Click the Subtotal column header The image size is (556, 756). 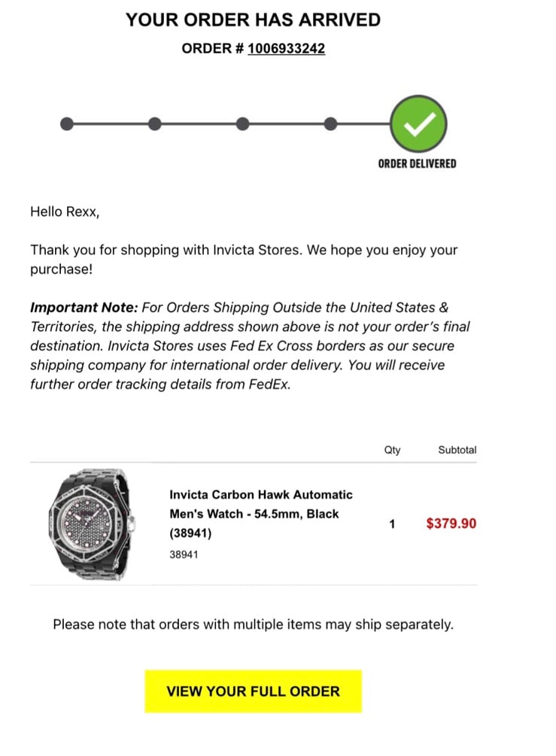tap(457, 450)
